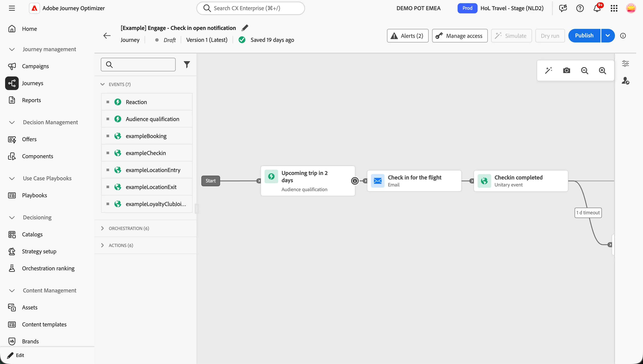The height and width of the screenshot is (364, 643).
Task: Click the Publish button
Action: [584, 35]
